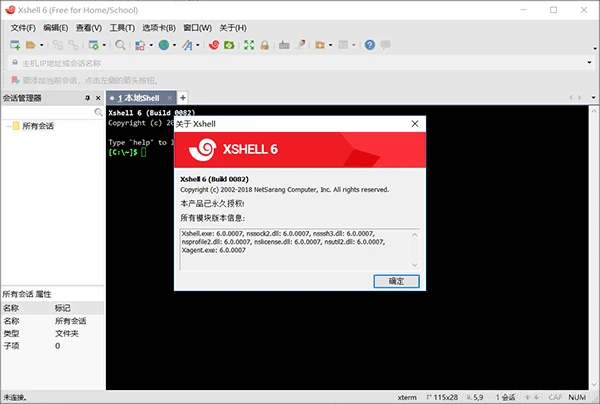Click the Connect chain-link toolbar icon

pyautogui.click(x=58, y=45)
